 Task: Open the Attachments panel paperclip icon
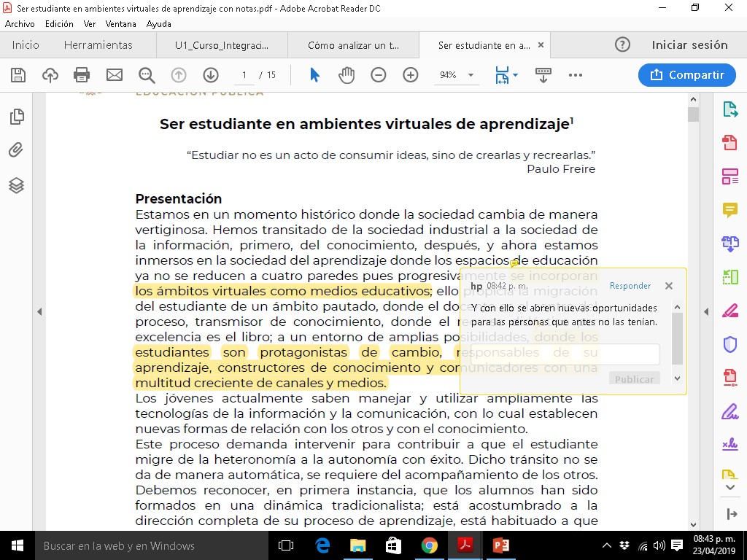16,150
